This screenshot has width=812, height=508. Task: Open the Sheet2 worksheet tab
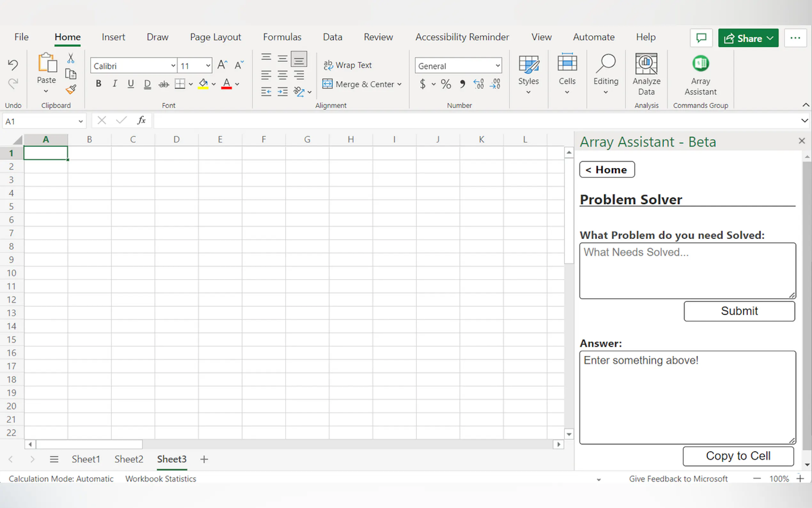click(129, 459)
